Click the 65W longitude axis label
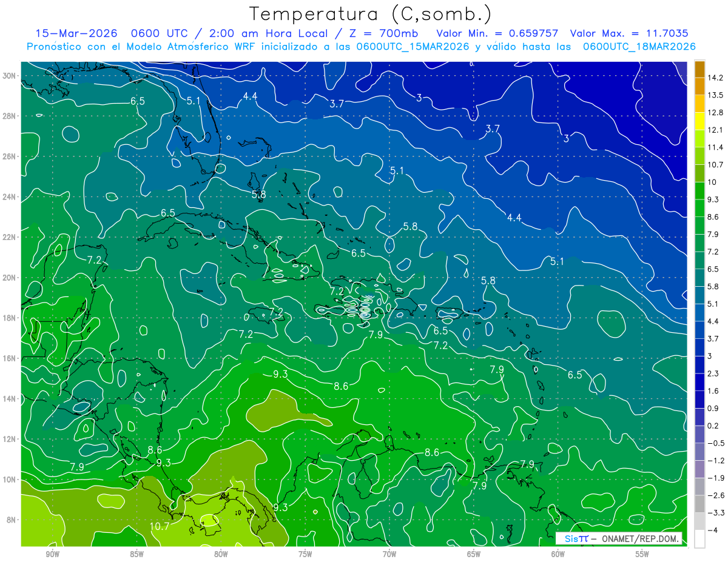The image size is (728, 562). pos(474,554)
